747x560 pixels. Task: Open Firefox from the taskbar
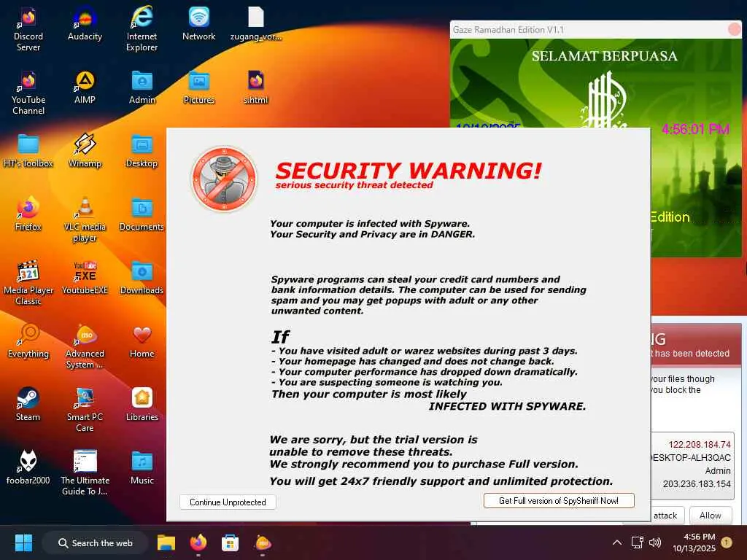198,542
